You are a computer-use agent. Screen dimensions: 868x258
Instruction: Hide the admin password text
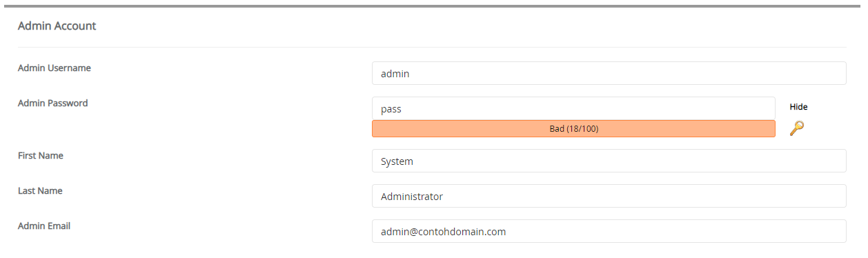[x=798, y=107]
